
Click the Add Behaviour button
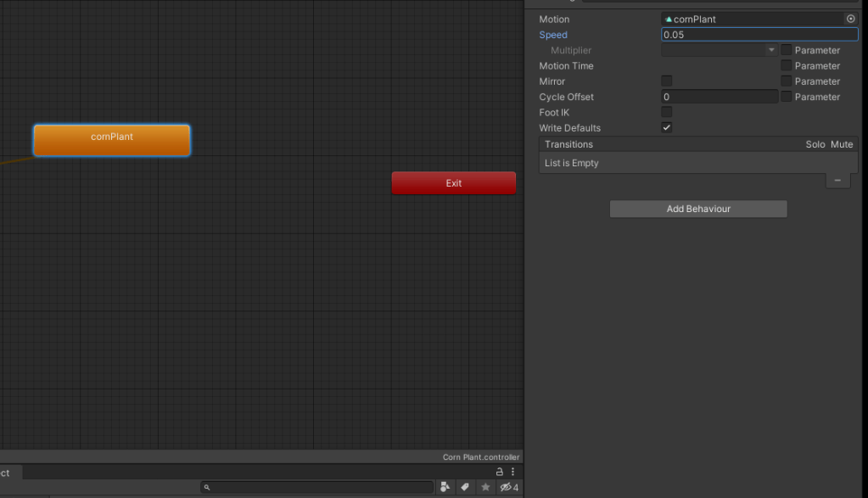698,209
